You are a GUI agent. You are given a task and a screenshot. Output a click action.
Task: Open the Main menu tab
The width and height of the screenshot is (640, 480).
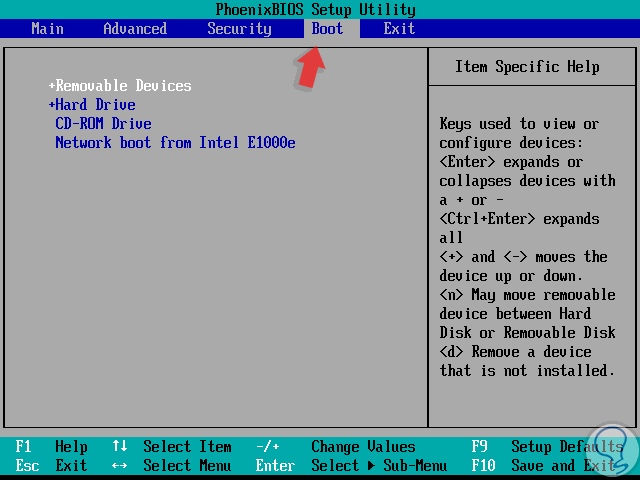[x=47, y=29]
